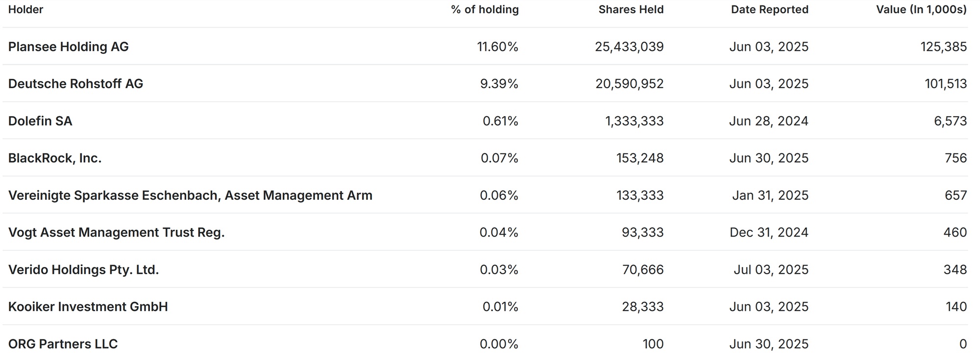The image size is (980, 361).
Task: Click the 11.60% holding percentage cell
Action: click(497, 47)
